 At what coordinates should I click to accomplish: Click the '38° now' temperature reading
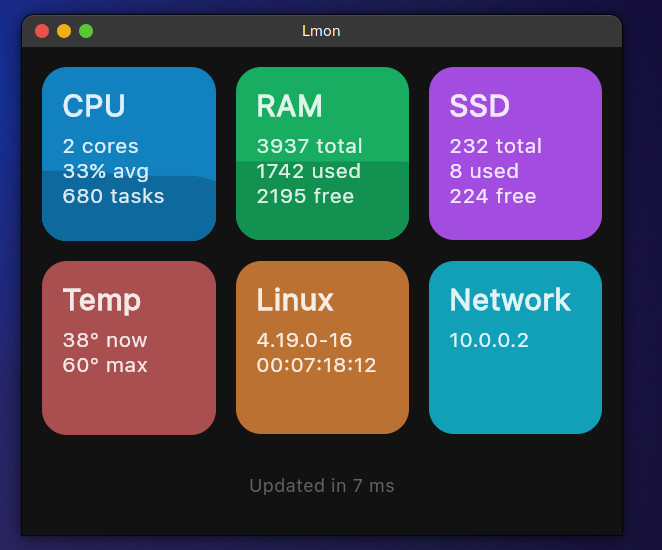coord(105,340)
